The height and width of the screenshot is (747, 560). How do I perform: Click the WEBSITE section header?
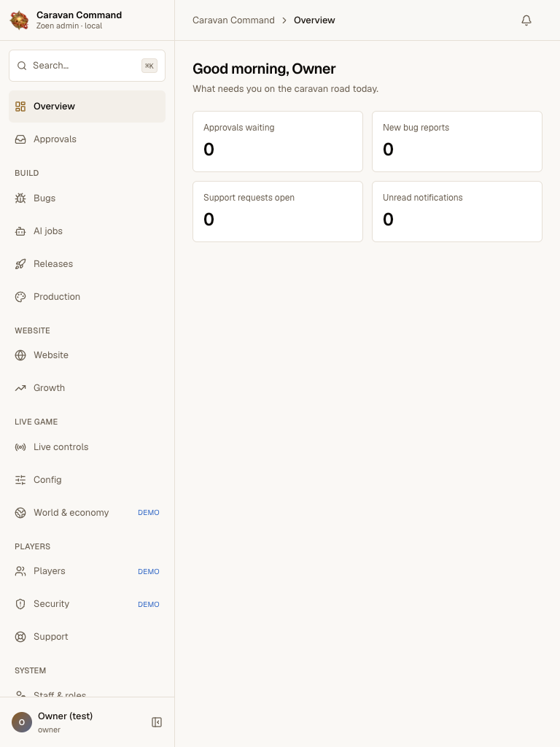[x=32, y=330]
